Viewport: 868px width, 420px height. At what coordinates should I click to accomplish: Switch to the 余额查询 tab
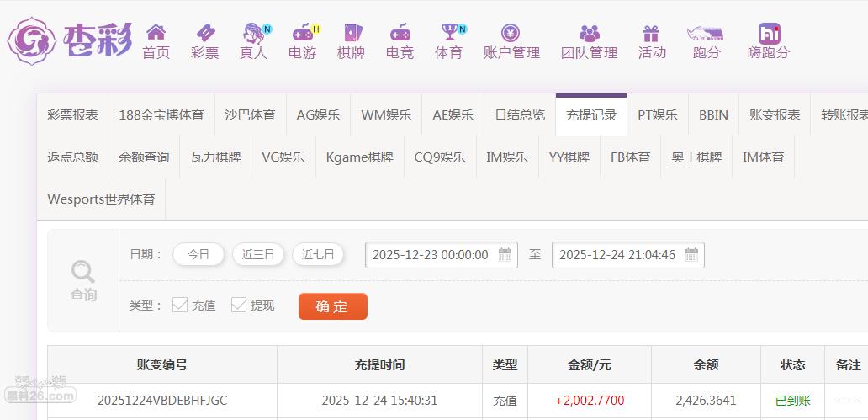(x=144, y=157)
